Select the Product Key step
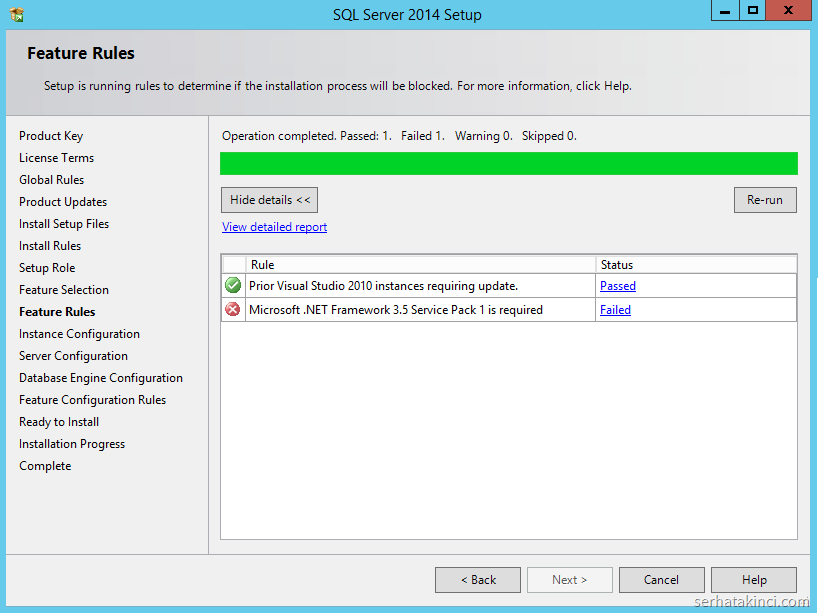 (x=51, y=136)
